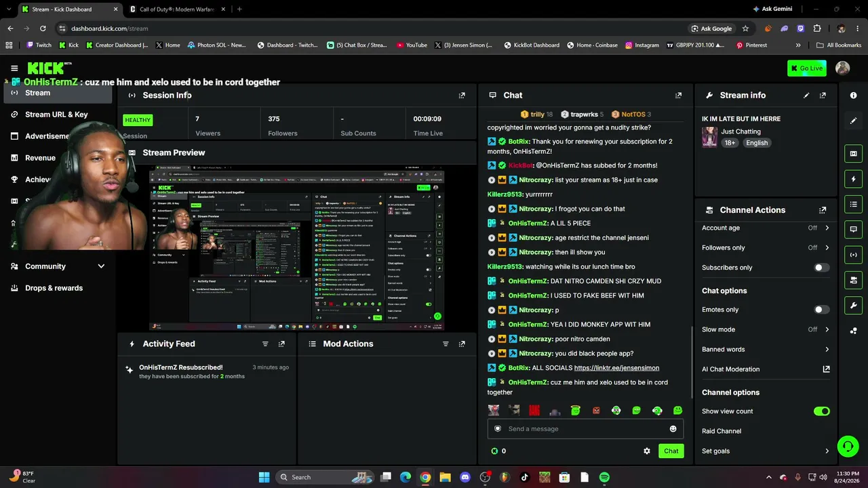Open emoji picker in chat input
The height and width of the screenshot is (488, 868).
point(673,429)
